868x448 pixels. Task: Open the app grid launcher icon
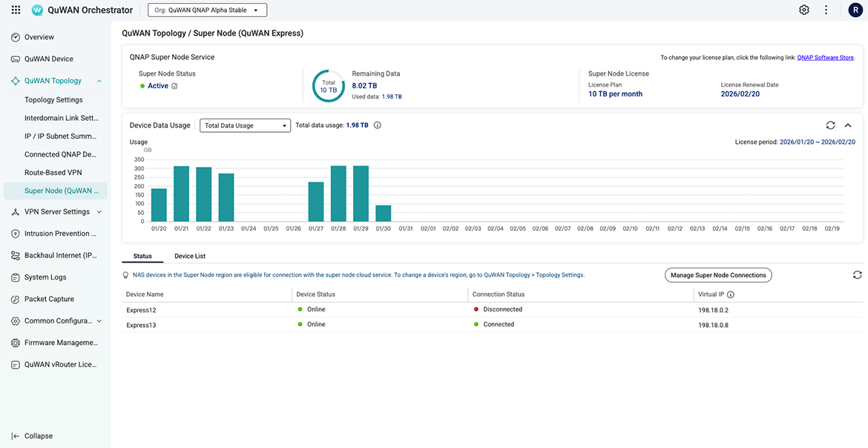tap(16, 10)
